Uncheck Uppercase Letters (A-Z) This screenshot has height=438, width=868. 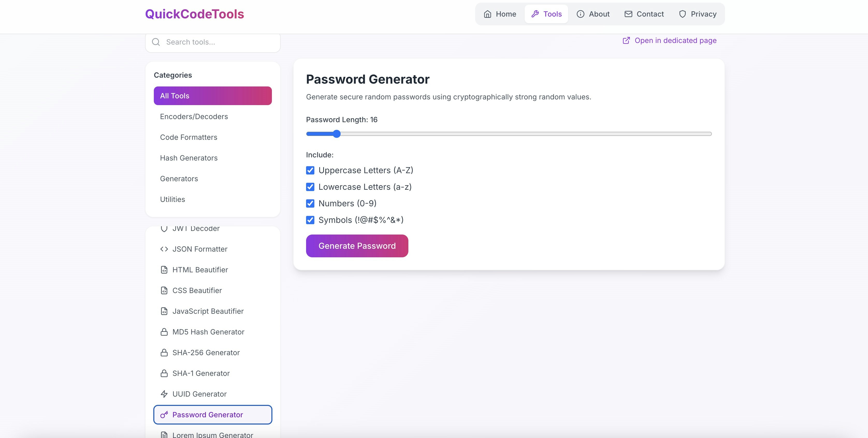[310, 170]
